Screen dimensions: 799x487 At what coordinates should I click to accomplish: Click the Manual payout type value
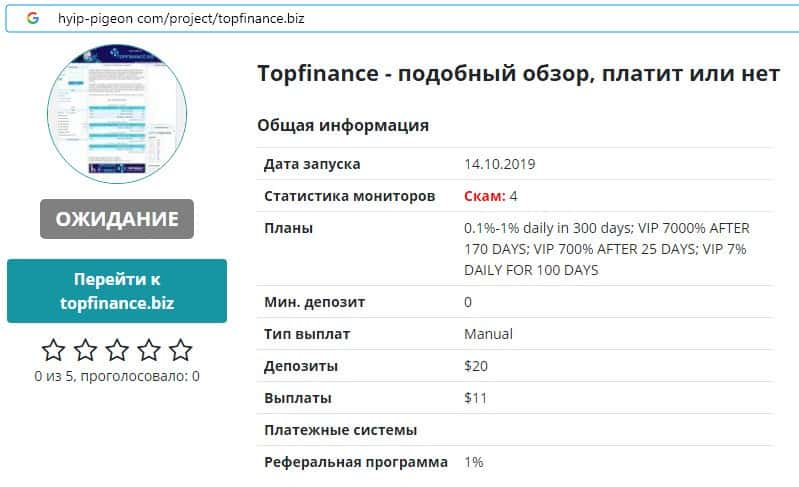(x=488, y=334)
